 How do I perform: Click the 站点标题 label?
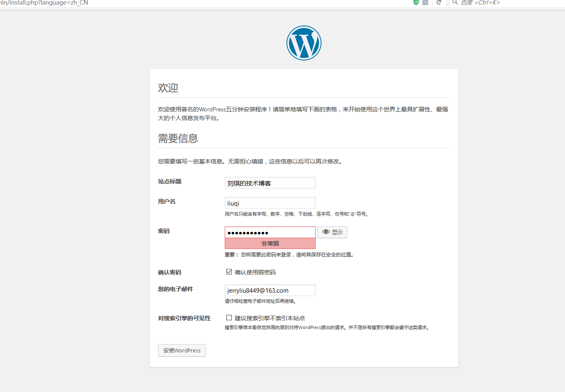170,181
